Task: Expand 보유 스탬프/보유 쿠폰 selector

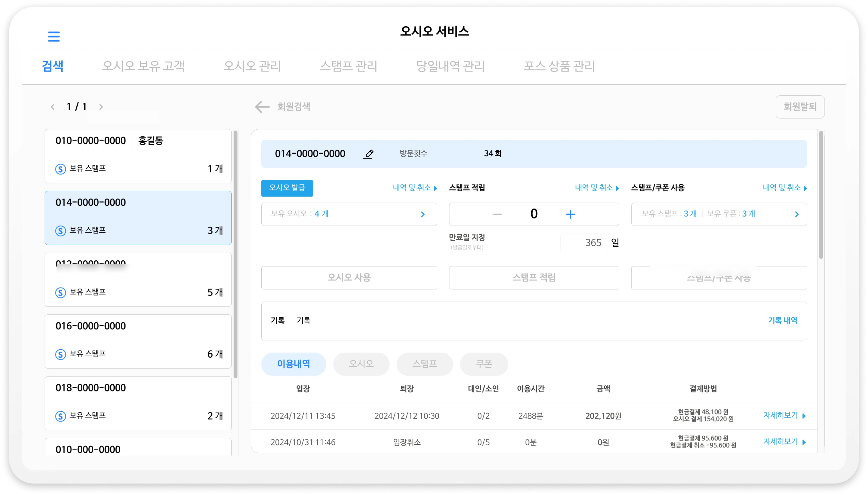Action: point(718,214)
